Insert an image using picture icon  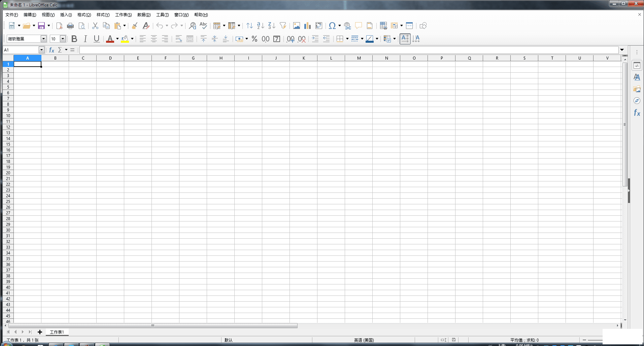click(x=297, y=26)
